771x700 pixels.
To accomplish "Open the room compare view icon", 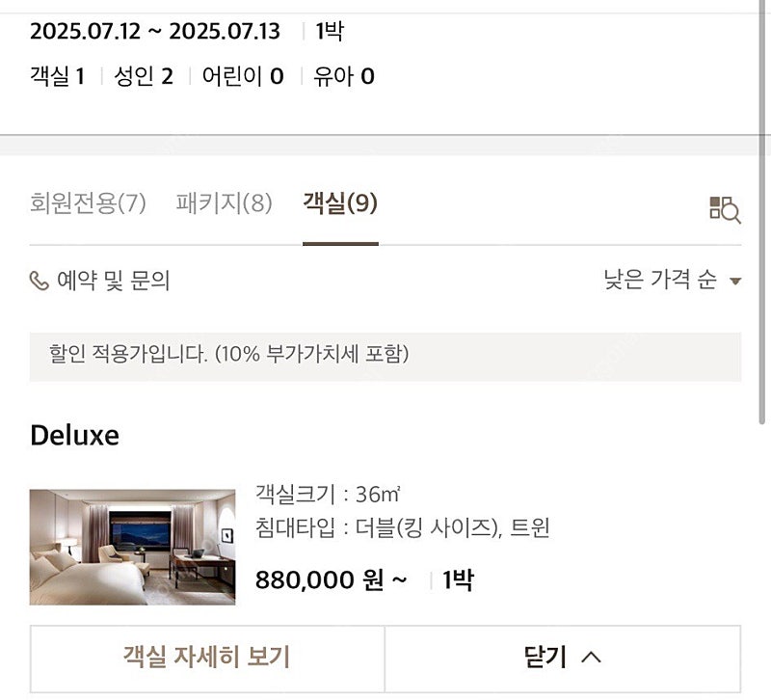I will click(725, 209).
